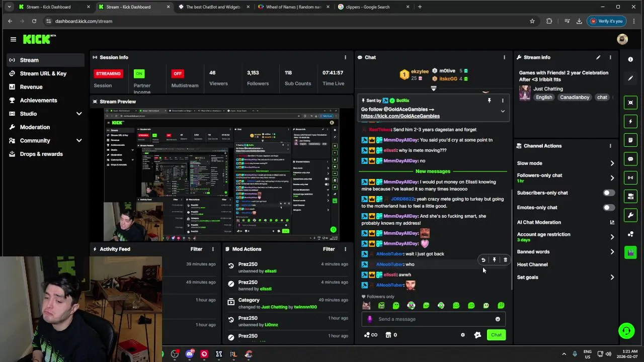Open Stream info panel three-dot menu

coord(610,57)
